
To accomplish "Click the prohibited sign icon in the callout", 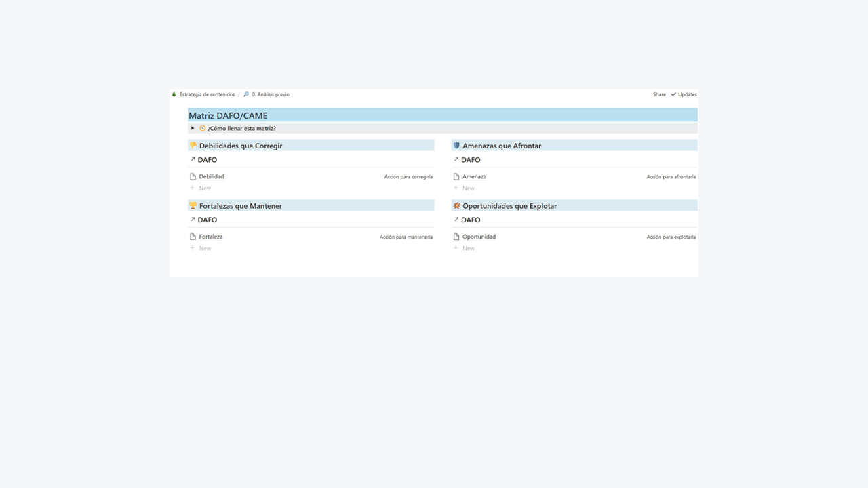I will click(202, 128).
